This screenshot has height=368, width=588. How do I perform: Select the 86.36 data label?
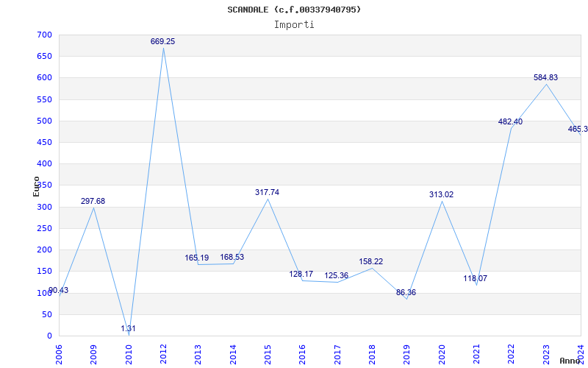(x=406, y=292)
